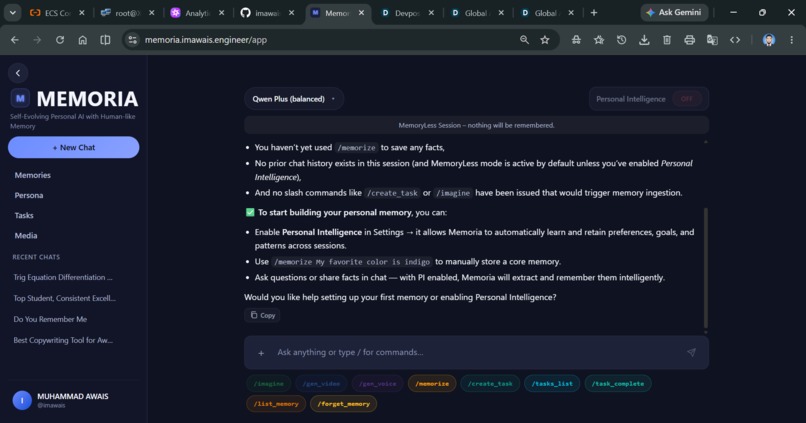Image resolution: width=806 pixels, height=423 pixels.
Task: Reload the current page
Action: click(x=60, y=40)
